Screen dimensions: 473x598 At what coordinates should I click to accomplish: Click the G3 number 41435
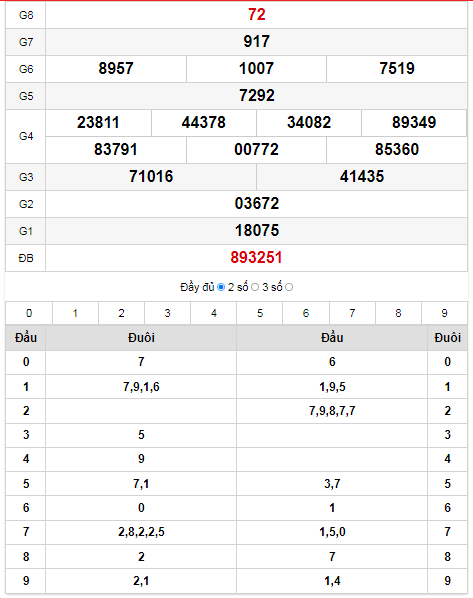pyautogui.click(x=362, y=177)
